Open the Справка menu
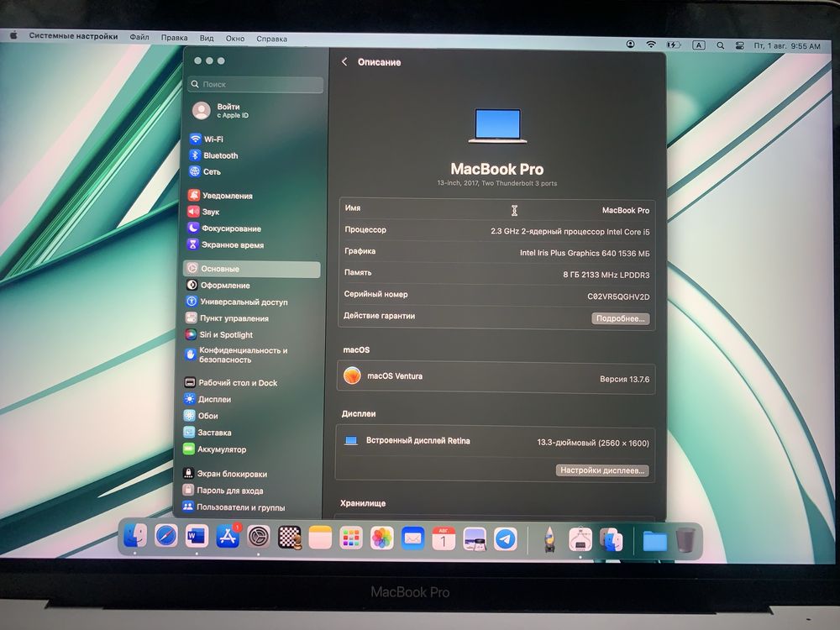Screen dimensions: 840x630 point(271,39)
